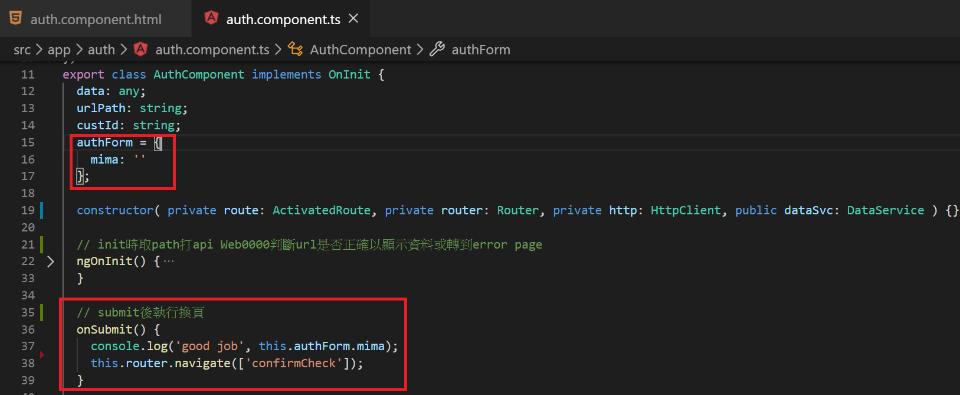
Task: Click line number 36 in the gutter
Action: tap(27, 329)
